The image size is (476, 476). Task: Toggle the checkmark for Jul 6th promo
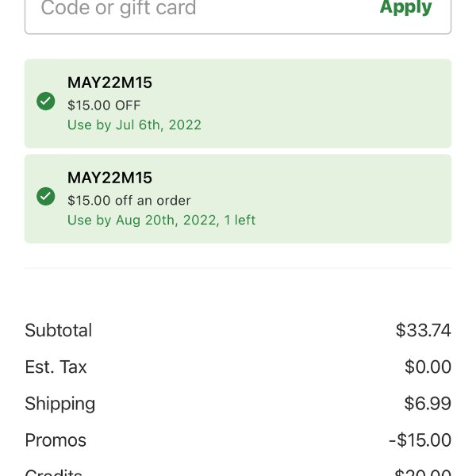45,101
